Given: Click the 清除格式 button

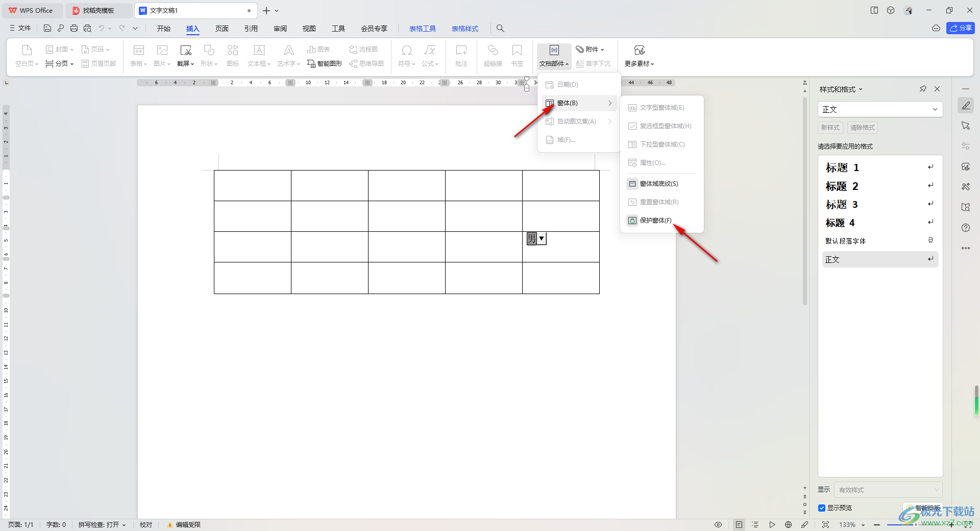Looking at the screenshot, I should tap(862, 128).
